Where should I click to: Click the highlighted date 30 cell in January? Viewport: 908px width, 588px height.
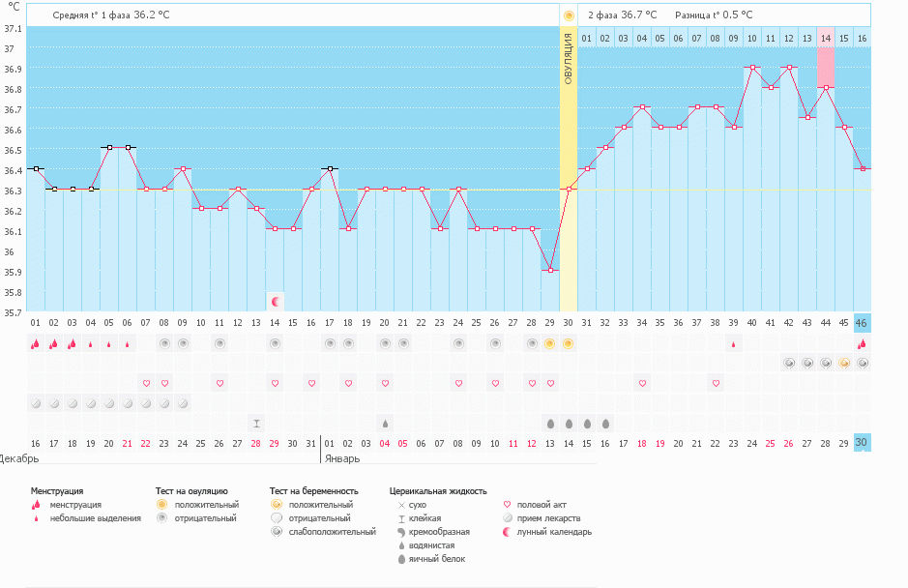click(x=862, y=442)
